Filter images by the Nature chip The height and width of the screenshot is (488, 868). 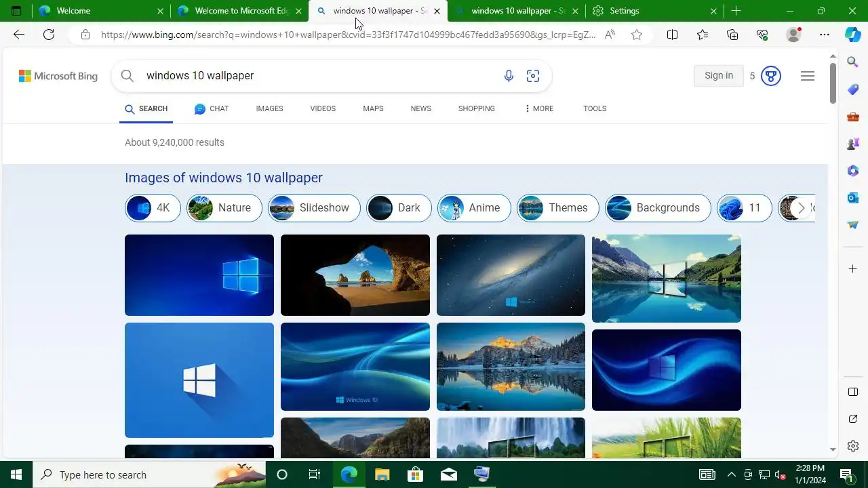224,208
